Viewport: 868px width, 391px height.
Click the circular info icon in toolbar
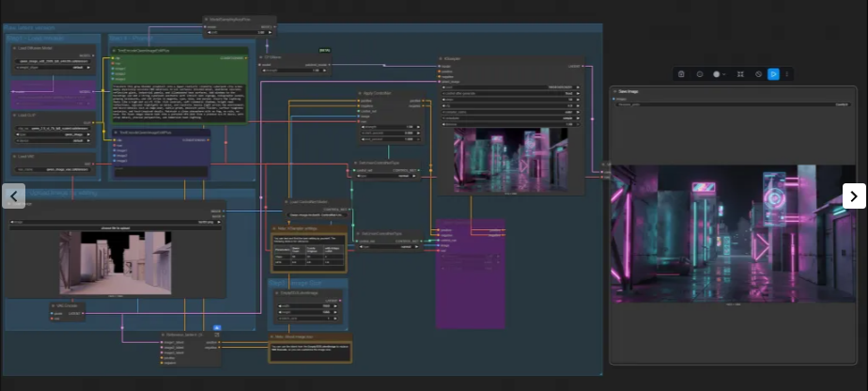[x=700, y=73]
